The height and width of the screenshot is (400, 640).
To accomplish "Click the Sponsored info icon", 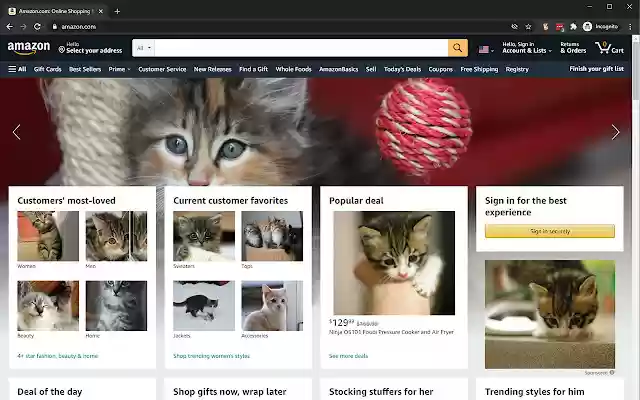I will (611, 373).
